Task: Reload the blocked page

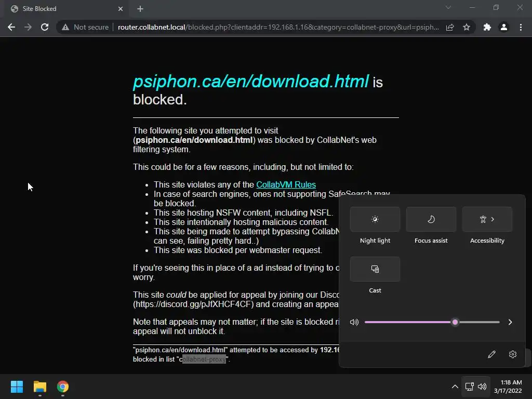Action: [x=45, y=27]
